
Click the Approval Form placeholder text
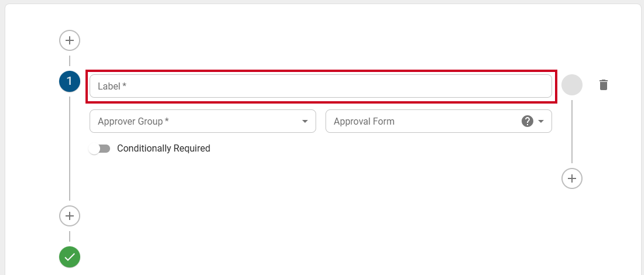coord(364,122)
